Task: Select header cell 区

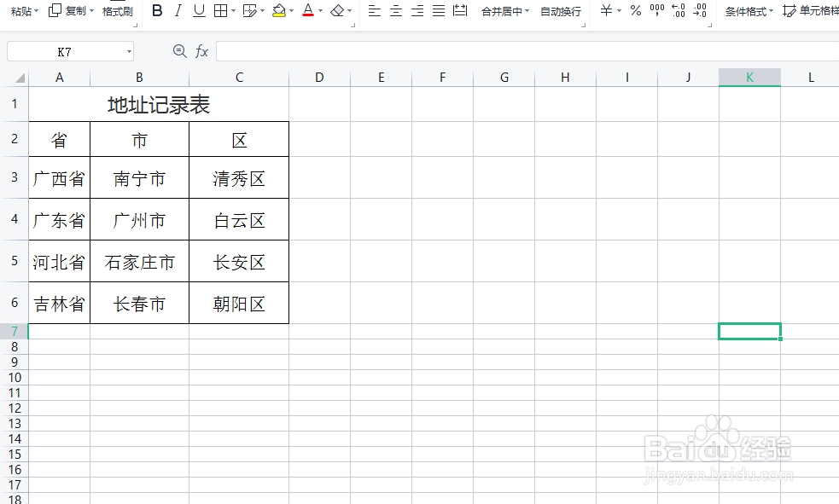Action: [x=239, y=140]
